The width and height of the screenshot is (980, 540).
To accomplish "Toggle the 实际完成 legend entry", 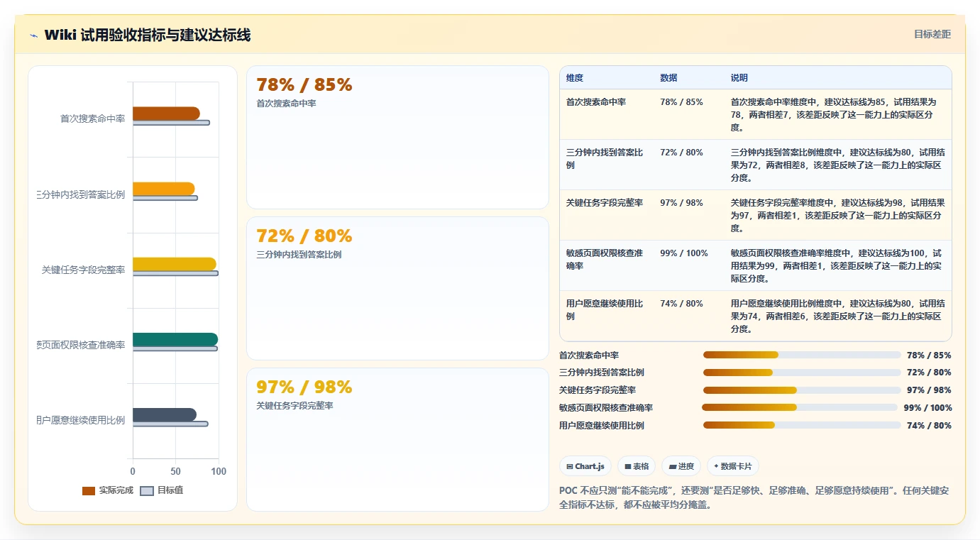I will (x=108, y=490).
